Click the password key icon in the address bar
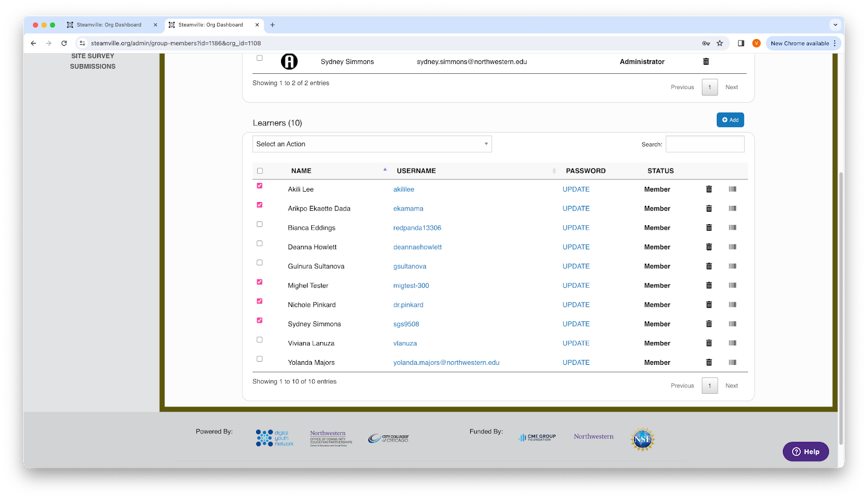868x499 pixels. click(x=706, y=43)
